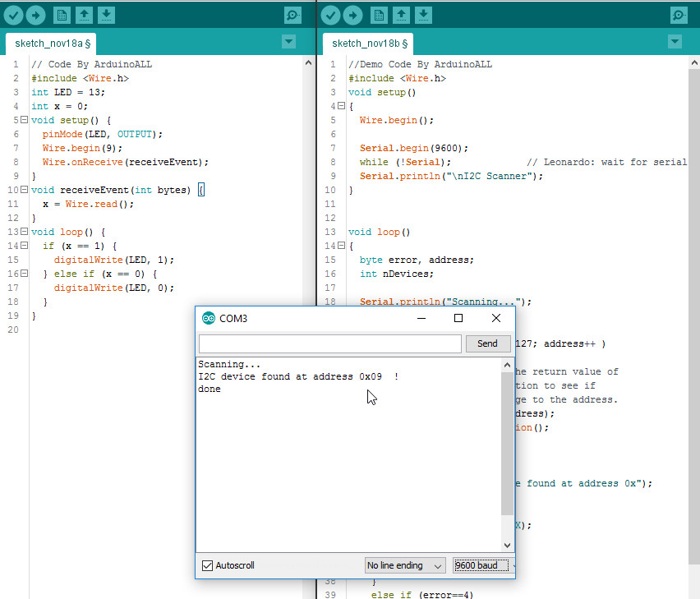700x599 pixels.
Task: Close the COM3 serial monitor window
Action: (x=496, y=318)
